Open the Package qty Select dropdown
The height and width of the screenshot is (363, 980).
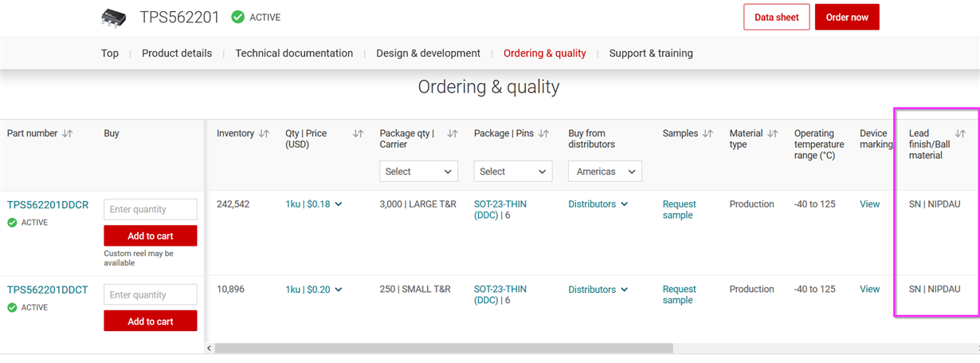[419, 172]
